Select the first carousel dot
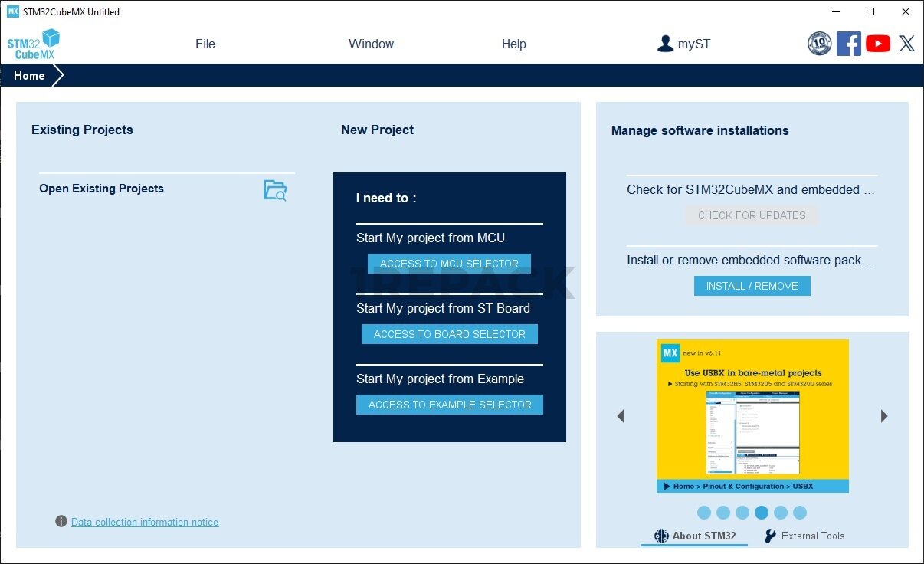The height and width of the screenshot is (564, 924). tap(704, 513)
